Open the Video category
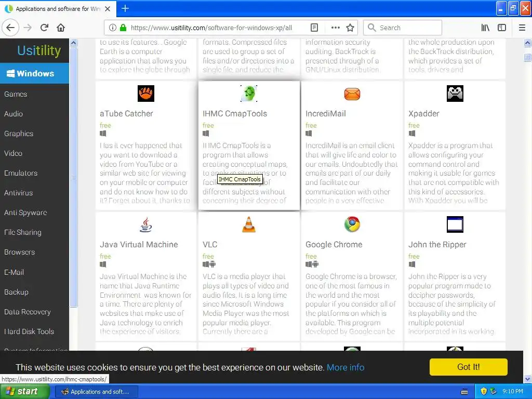532x399 pixels. [x=13, y=153]
